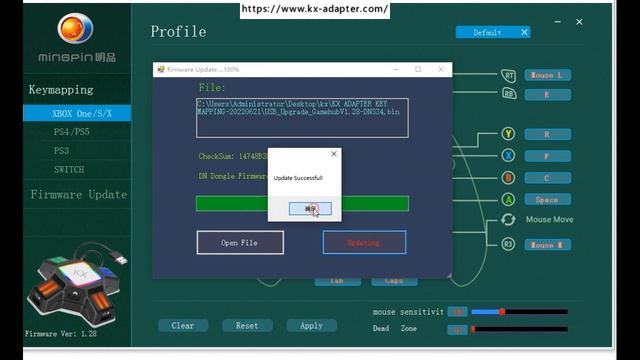Click the Reset button
The height and width of the screenshot is (360, 640).
(247, 326)
